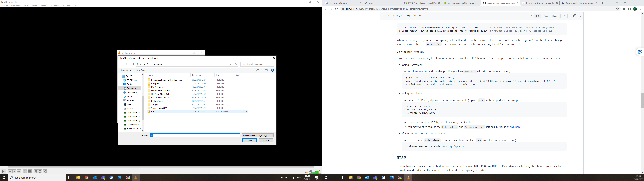Screen dimensions: 644x181
Task: Toggle VLC fullscreen video mode
Action: (x=25, y=171)
